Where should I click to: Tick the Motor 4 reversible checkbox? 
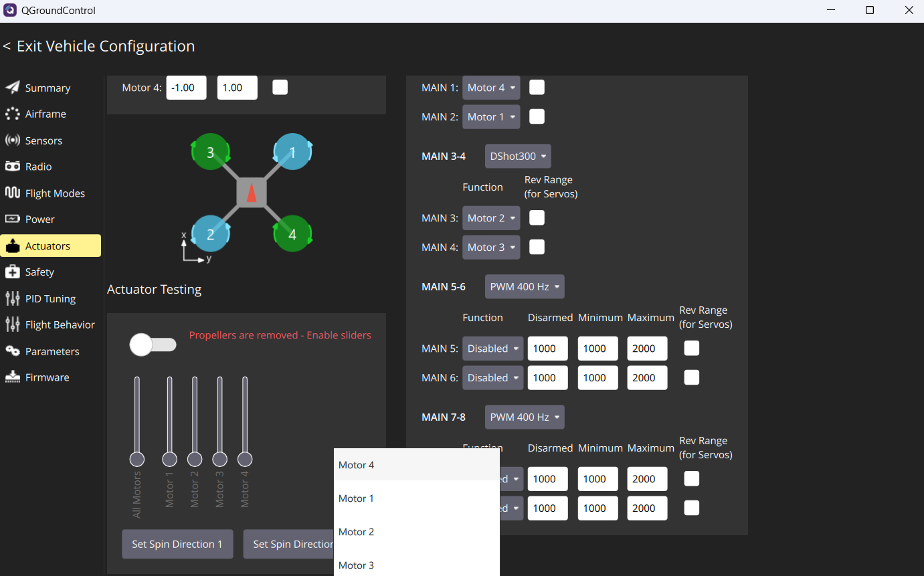click(x=280, y=87)
